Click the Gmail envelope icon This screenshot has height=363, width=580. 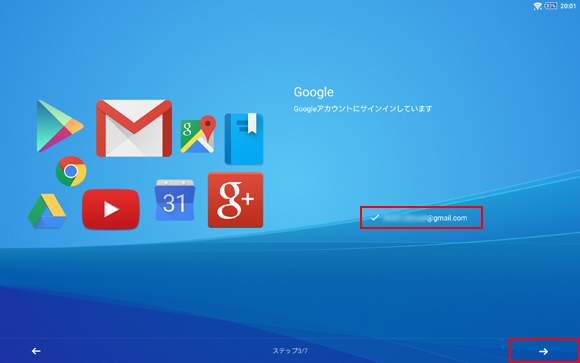point(134,128)
